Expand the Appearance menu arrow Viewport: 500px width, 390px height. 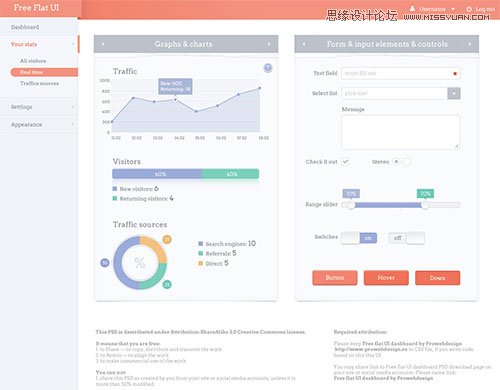pos(73,124)
